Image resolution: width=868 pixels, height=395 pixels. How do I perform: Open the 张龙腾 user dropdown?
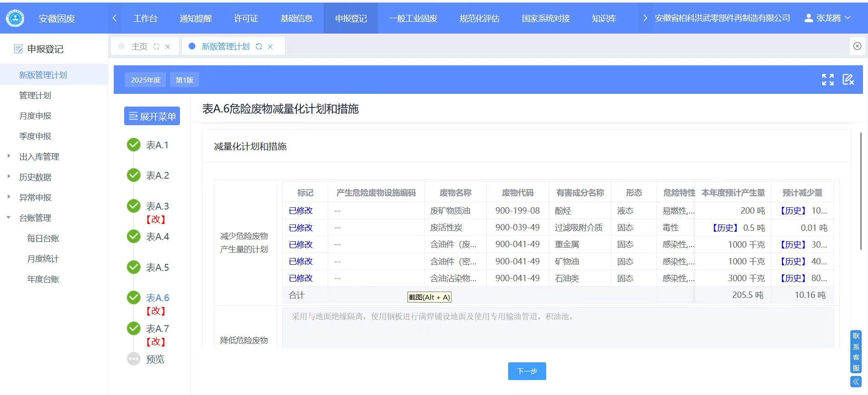click(x=828, y=18)
